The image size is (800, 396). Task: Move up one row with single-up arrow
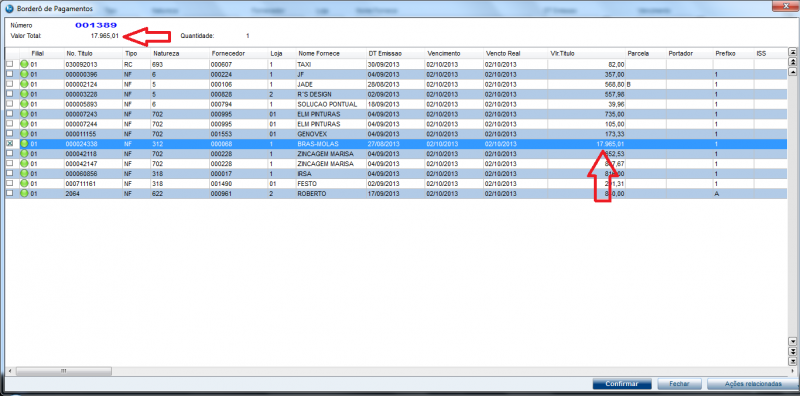click(x=793, y=71)
